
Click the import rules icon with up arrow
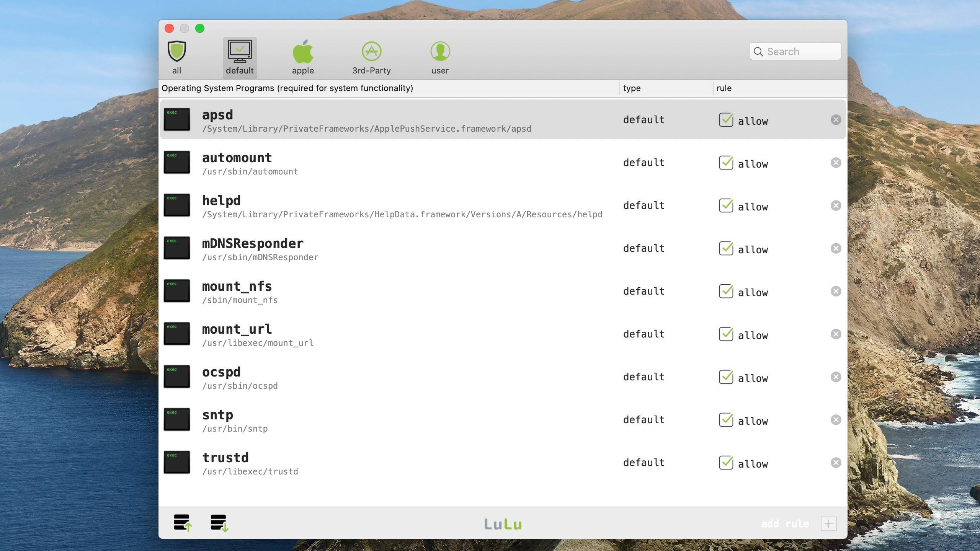(x=182, y=523)
